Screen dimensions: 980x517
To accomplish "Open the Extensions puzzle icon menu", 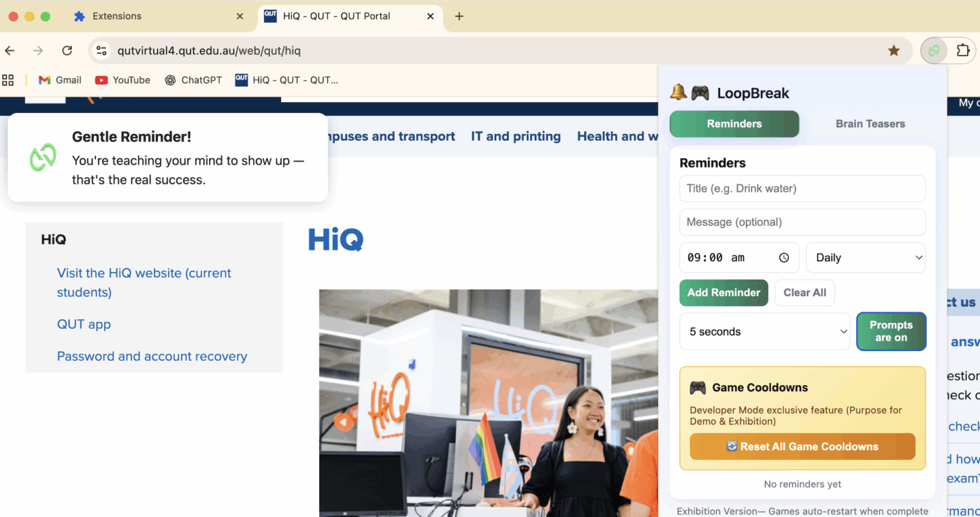I will [963, 50].
